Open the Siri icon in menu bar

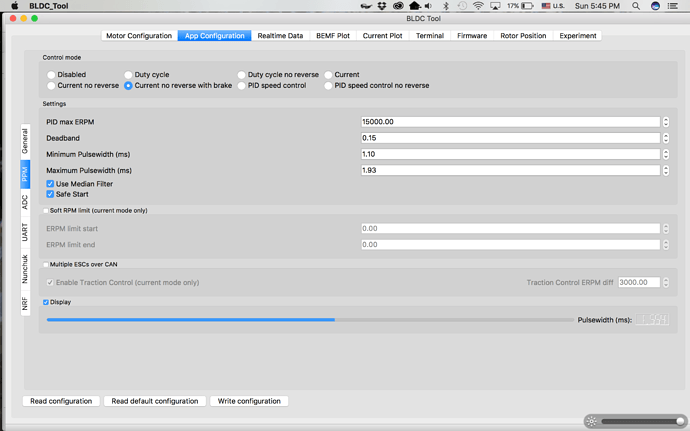tap(657, 6)
